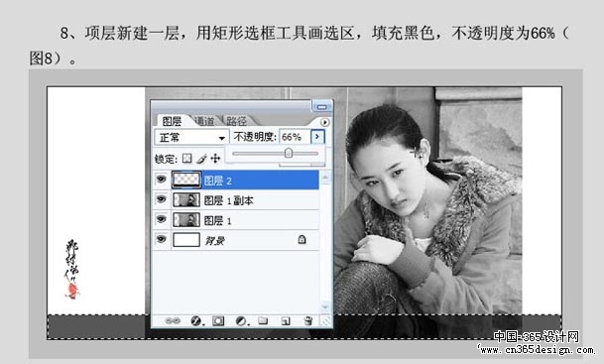Expand the opacity slider arrow button
The height and width of the screenshot is (364, 604).
[x=317, y=137]
